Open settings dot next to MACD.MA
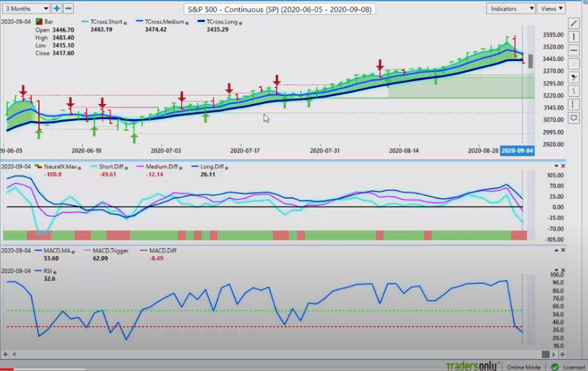Screen dimensions: 588x371 73,252
